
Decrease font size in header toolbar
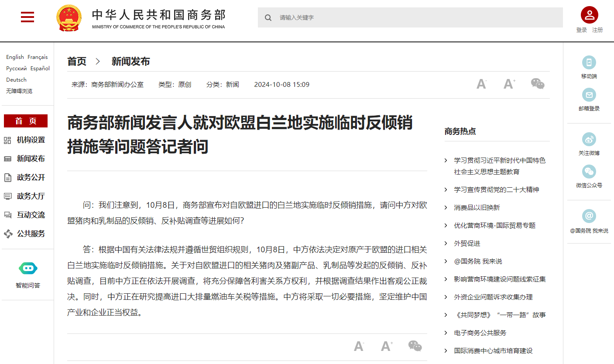[x=481, y=84]
